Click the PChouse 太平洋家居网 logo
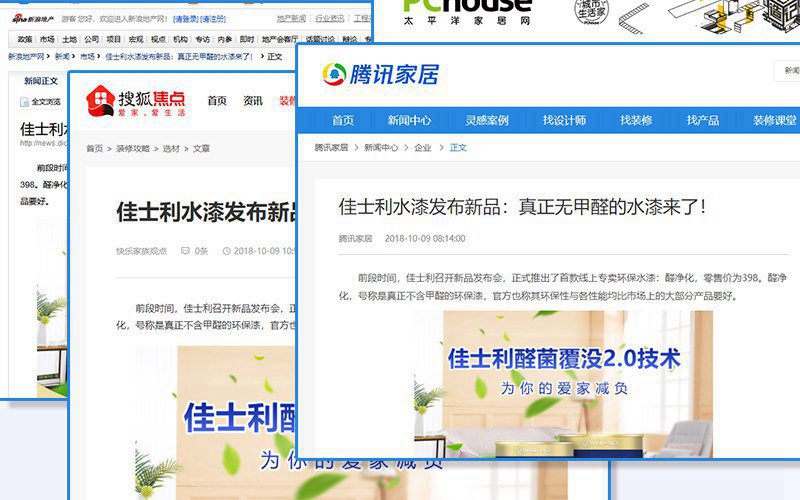The image size is (800, 500). tap(466, 11)
